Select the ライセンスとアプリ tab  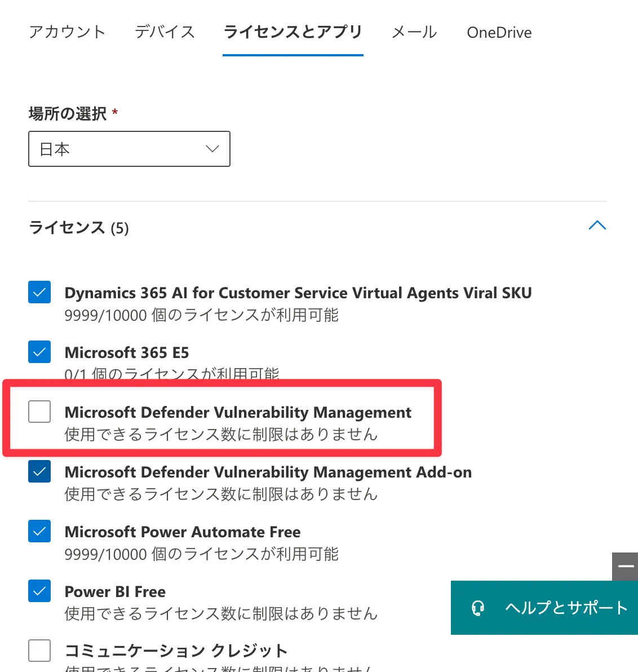[293, 32]
